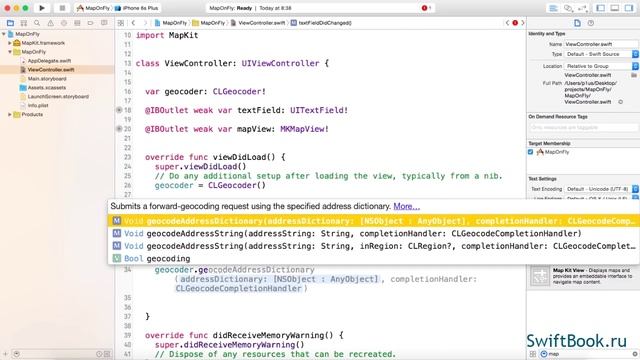Click the Run (play) button
The height and width of the screenshot is (360, 640).
[42, 8]
